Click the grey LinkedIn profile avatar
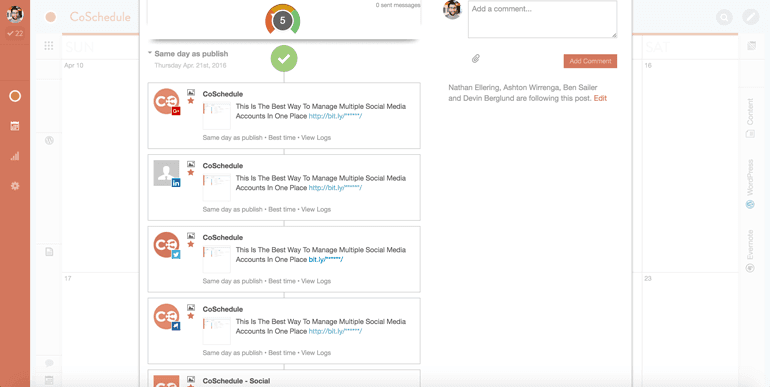 [x=166, y=173]
